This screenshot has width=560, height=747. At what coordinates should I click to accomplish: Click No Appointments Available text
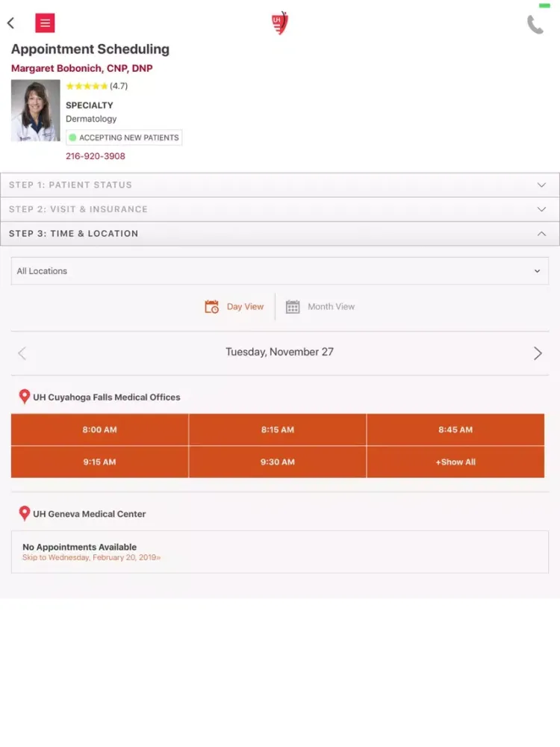click(80, 547)
